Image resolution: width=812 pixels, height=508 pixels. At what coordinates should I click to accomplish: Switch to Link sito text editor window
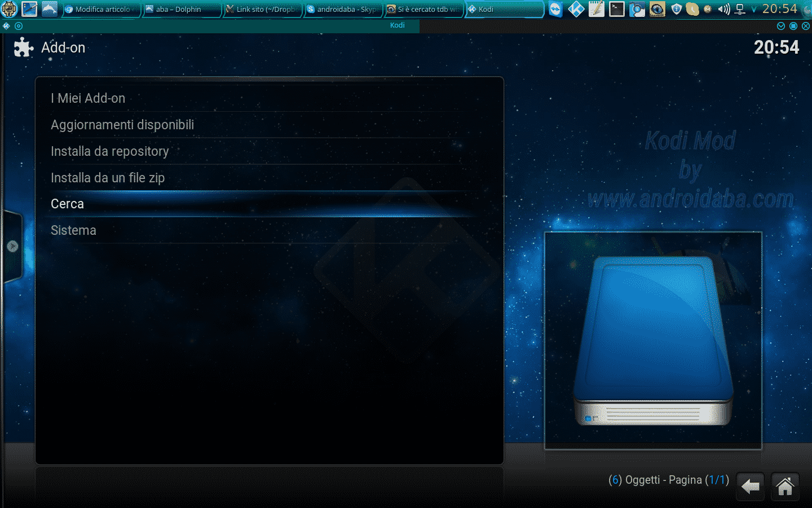(x=262, y=10)
